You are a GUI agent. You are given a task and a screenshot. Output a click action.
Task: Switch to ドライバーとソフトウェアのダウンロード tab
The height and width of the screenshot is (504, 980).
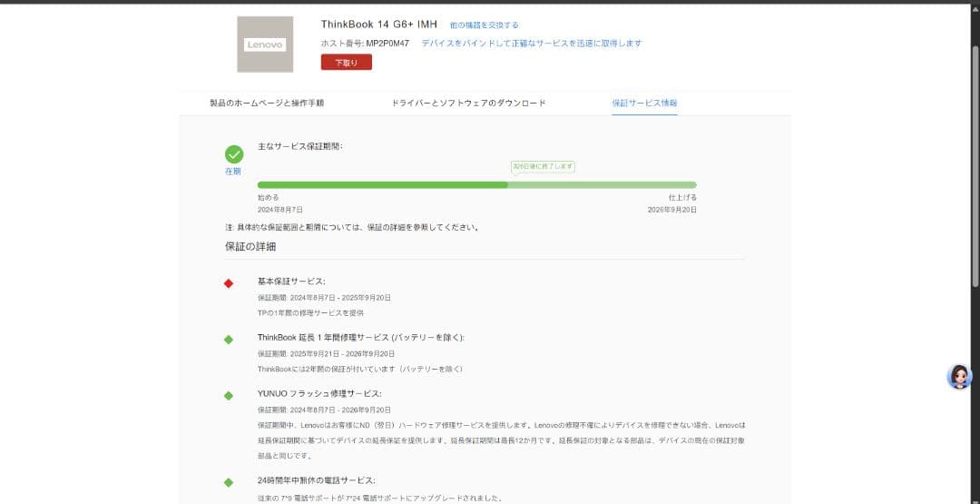pyautogui.click(x=469, y=104)
